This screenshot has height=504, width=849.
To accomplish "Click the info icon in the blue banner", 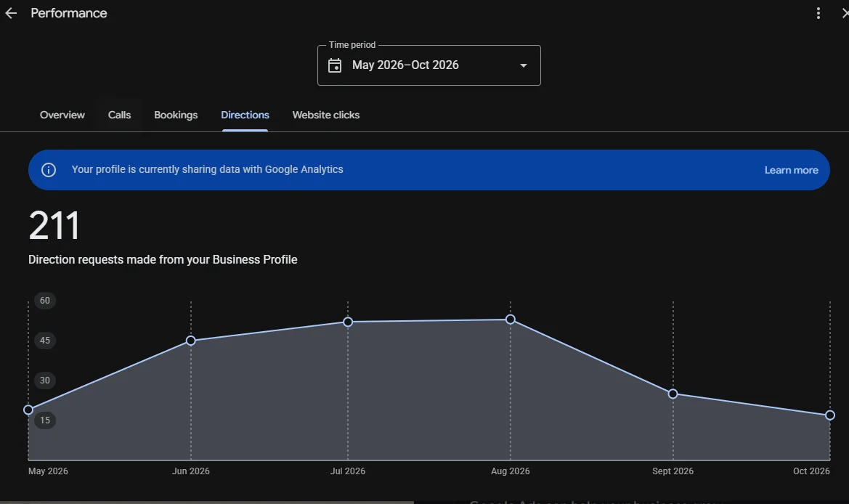I will click(49, 170).
